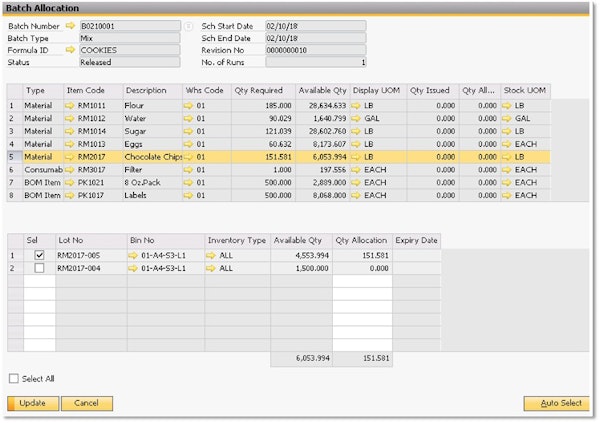Click the Qty Required column header
600x423 pixels.
click(263, 90)
